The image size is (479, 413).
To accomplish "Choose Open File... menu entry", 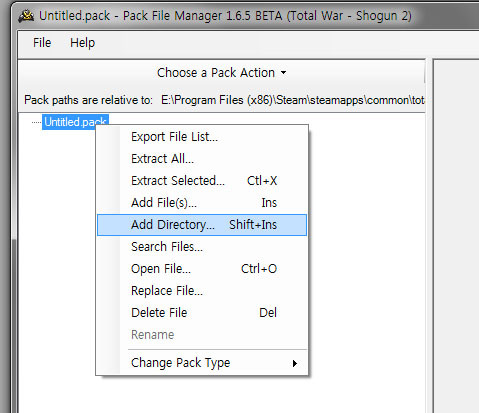I will pyautogui.click(x=202, y=269).
